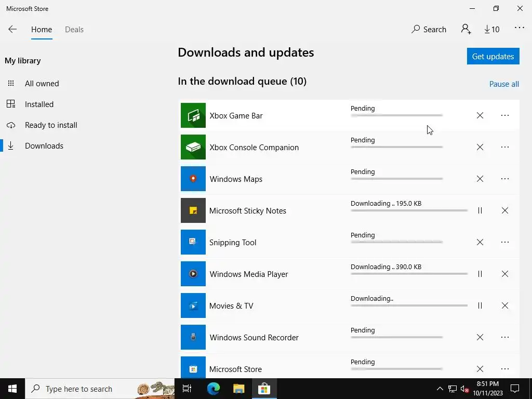The width and height of the screenshot is (532, 399).
Task: Click the network tray icon
Action: coord(453,389)
